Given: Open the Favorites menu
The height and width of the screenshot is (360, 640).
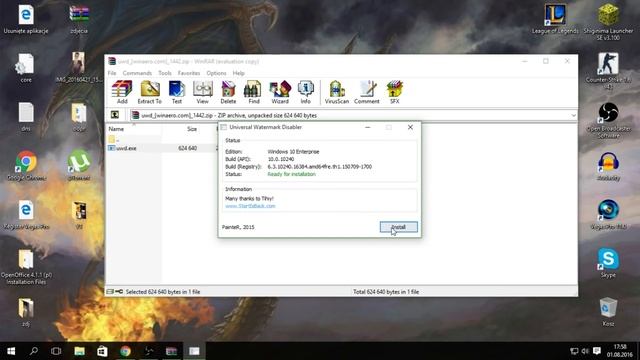Looking at the screenshot, I should 189,73.
